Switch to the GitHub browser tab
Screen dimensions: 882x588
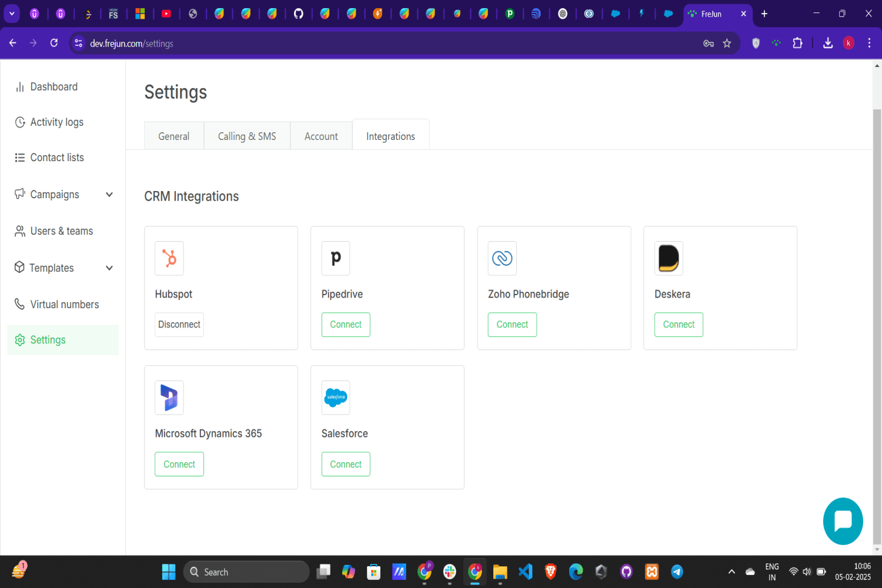point(299,14)
